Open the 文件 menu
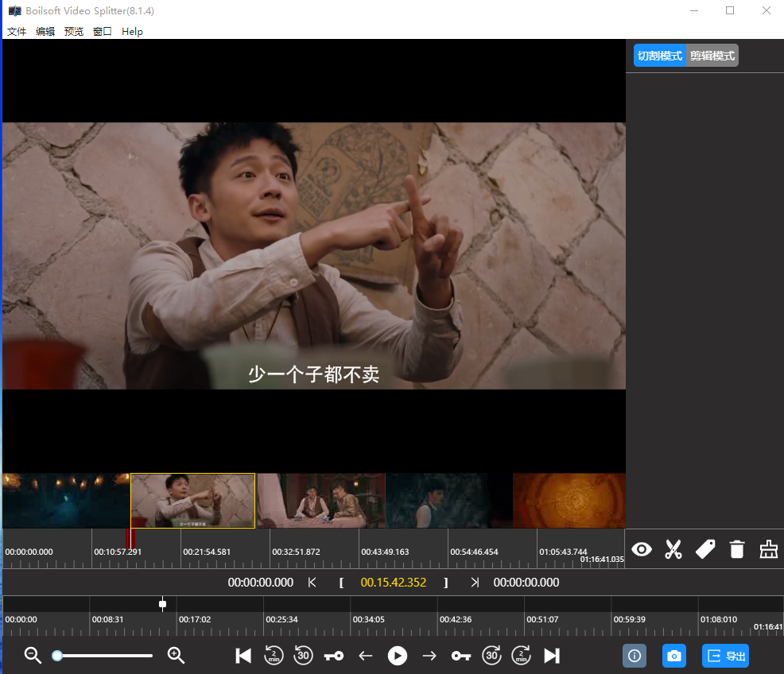The height and width of the screenshot is (674, 784). click(x=17, y=32)
